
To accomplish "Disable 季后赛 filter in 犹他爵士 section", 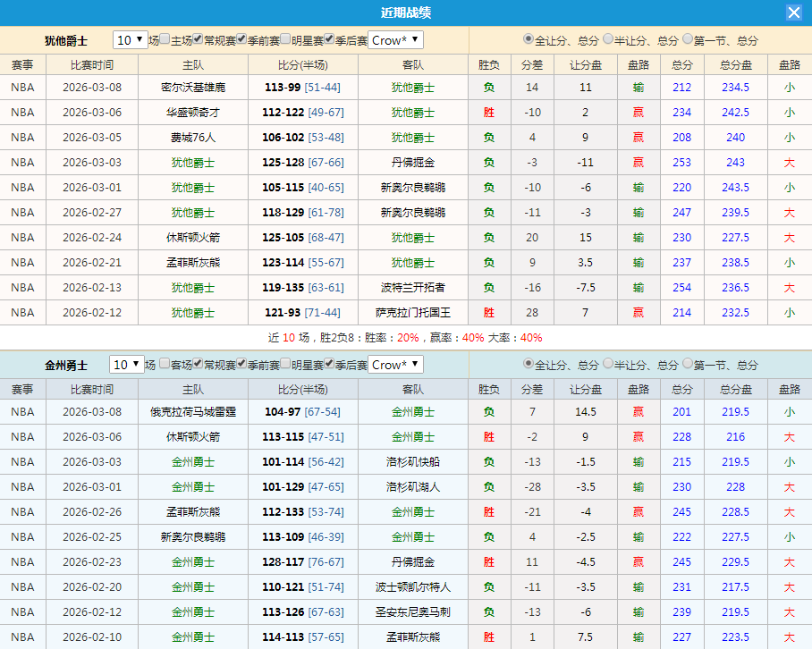I will click(x=330, y=39).
